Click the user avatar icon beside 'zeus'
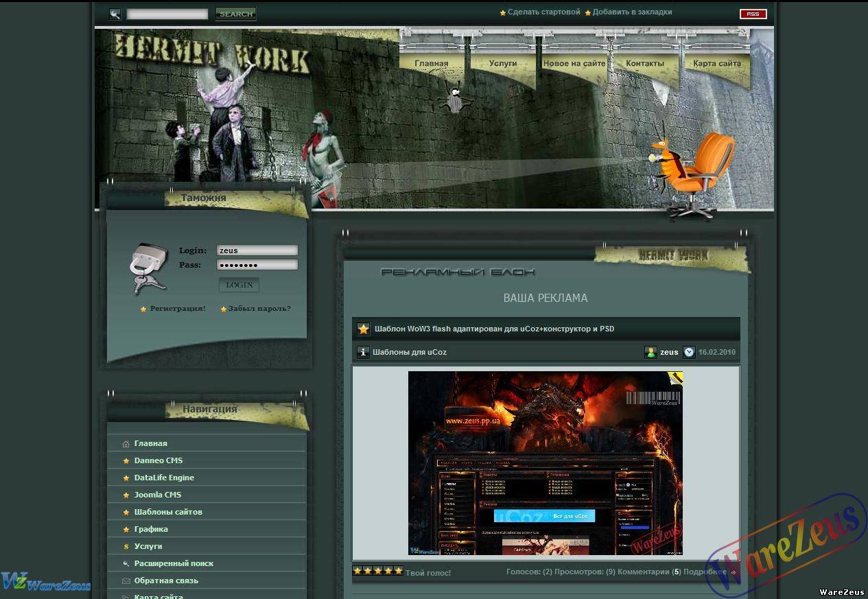This screenshot has height=599, width=868. [650, 352]
